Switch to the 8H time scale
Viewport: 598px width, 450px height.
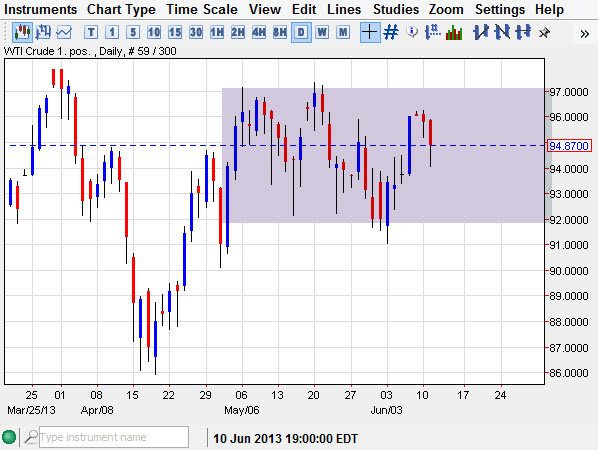point(280,32)
